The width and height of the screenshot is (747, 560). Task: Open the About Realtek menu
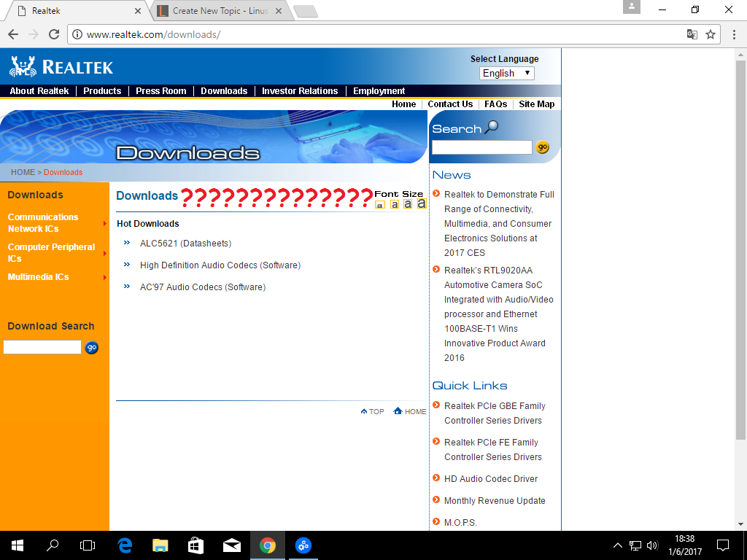point(39,91)
